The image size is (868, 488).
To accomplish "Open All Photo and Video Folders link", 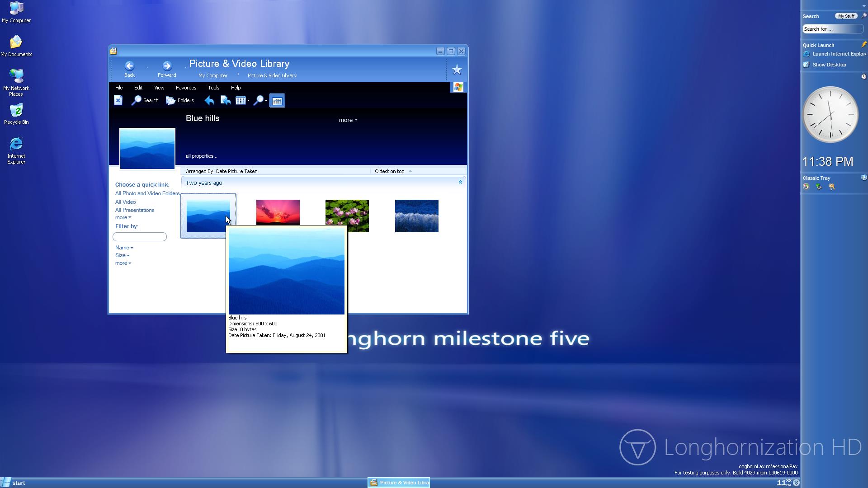I will (x=147, y=193).
